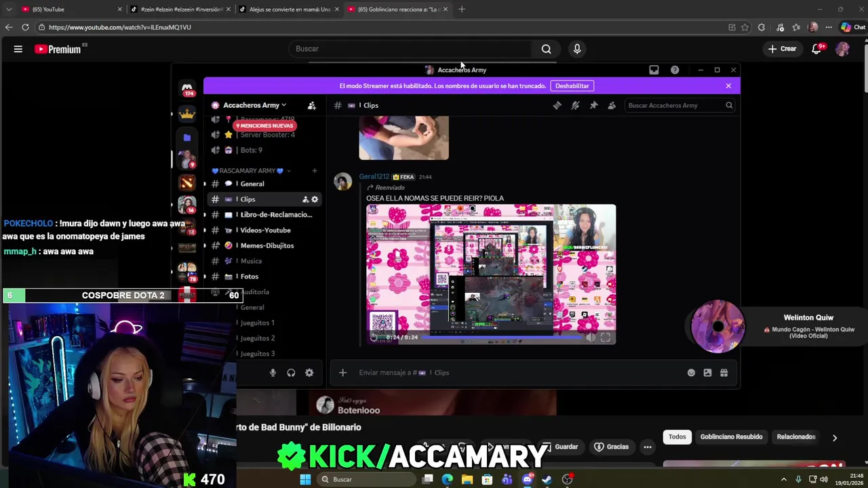The image size is (868, 488).
Task: Toggle Discord microphone mute
Action: [273, 373]
